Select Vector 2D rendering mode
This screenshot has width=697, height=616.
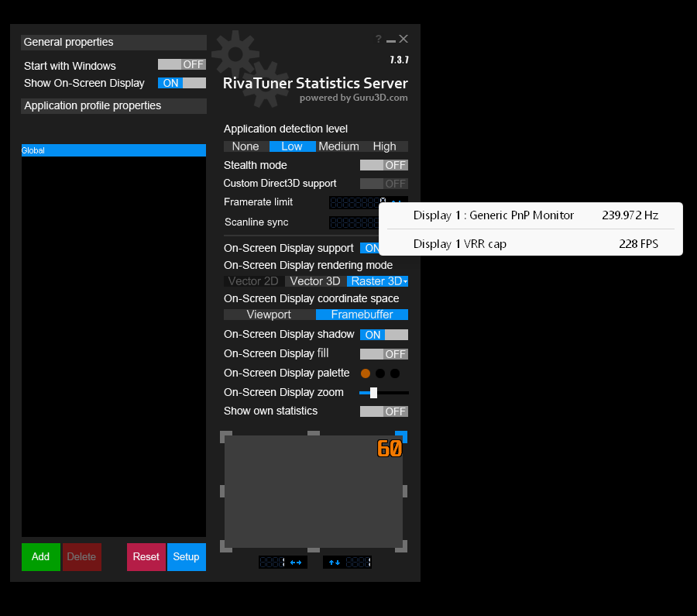coord(253,281)
